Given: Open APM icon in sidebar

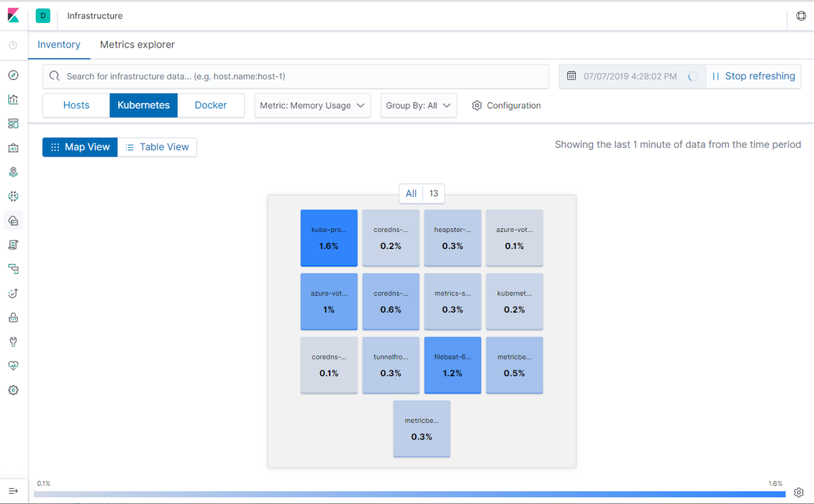Looking at the screenshot, I should coord(13,269).
